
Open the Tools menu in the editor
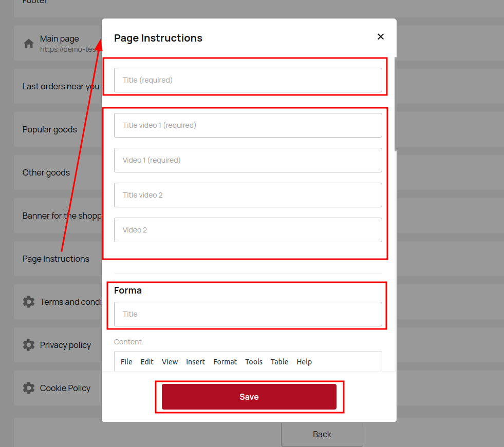click(x=254, y=362)
